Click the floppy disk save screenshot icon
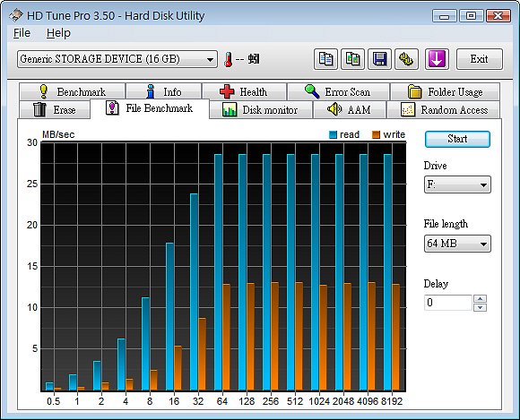Screen dimensions: 520x420 point(380,59)
